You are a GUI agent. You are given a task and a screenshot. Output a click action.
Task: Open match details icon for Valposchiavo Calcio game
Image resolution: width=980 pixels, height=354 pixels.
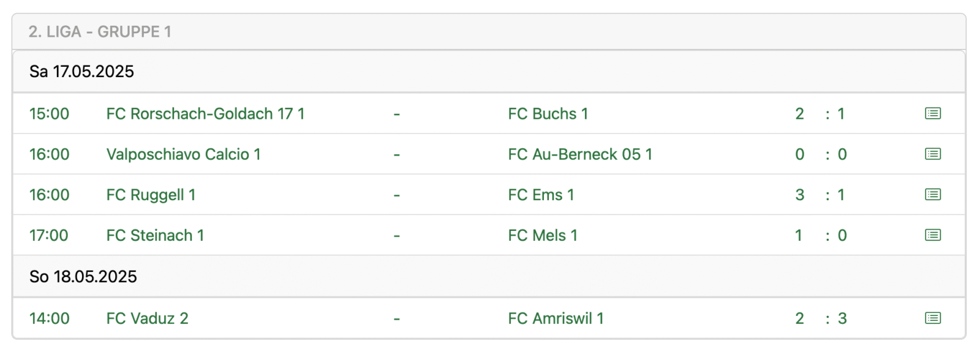click(x=932, y=154)
